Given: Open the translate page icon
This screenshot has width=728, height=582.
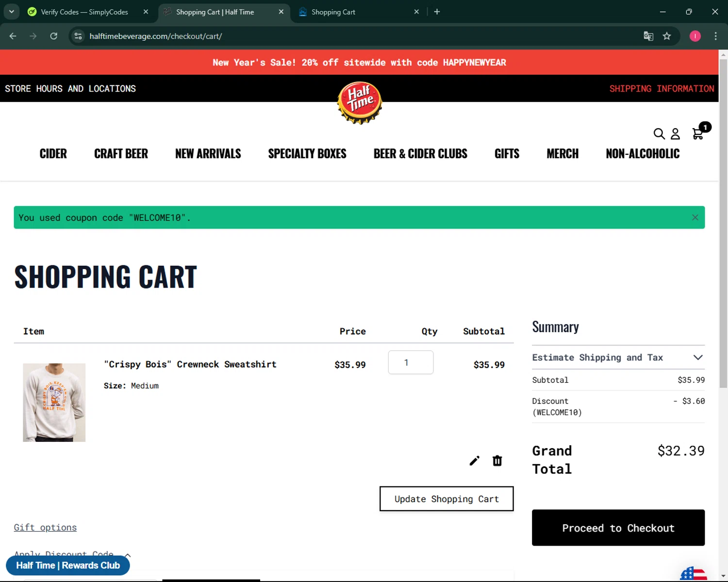Looking at the screenshot, I should tap(648, 36).
